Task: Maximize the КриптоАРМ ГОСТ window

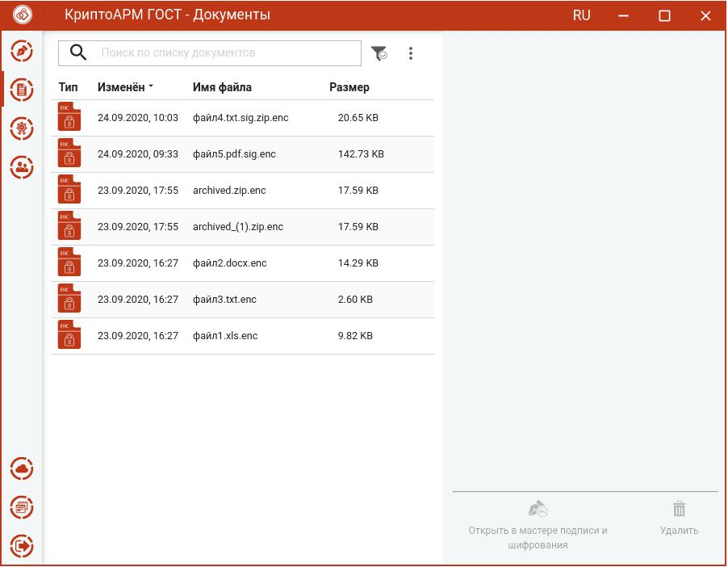Action: click(664, 16)
